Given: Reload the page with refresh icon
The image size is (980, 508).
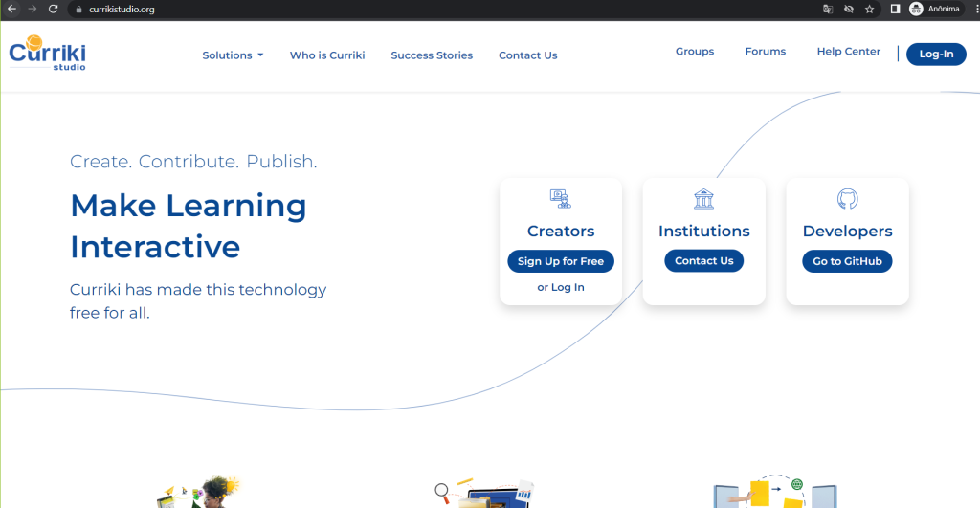Looking at the screenshot, I should pos(54,9).
